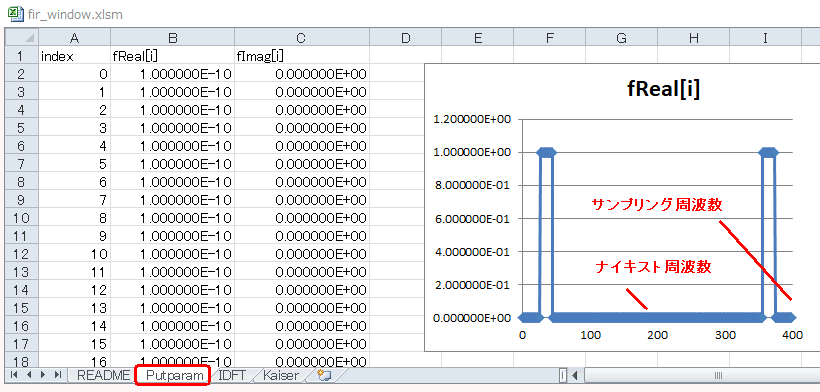820x392 pixels.
Task: Click the last sheet navigation arrow
Action: [x=58, y=375]
